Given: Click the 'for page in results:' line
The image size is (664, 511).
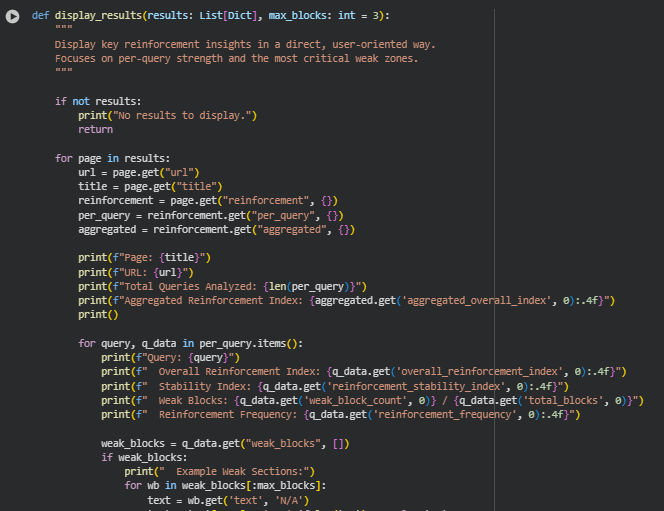Looking at the screenshot, I should pos(112,158).
